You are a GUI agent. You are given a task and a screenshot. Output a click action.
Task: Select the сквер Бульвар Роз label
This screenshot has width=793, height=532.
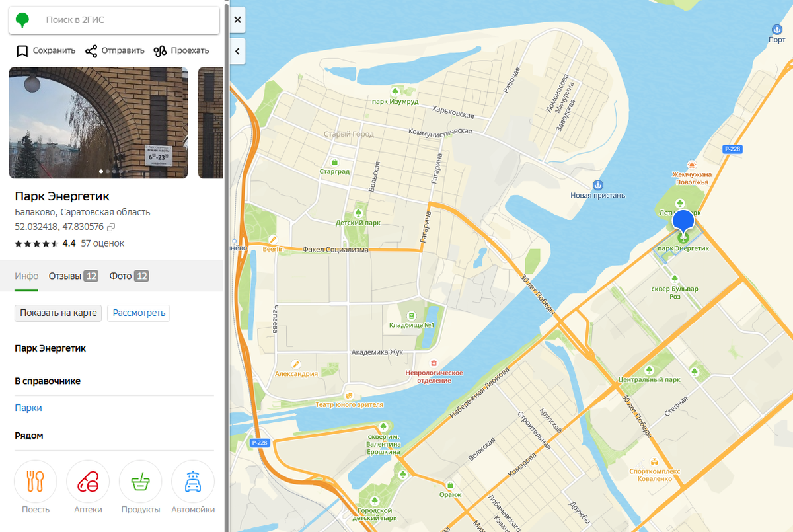pyautogui.click(x=675, y=293)
